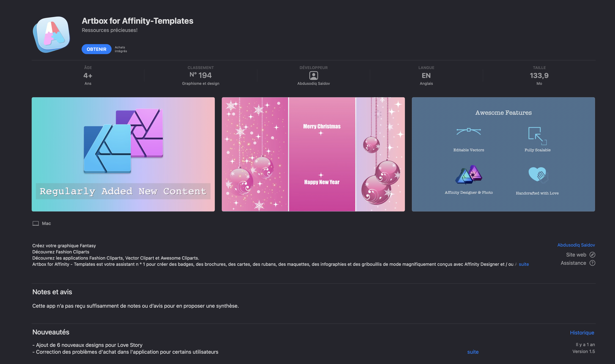This screenshot has height=364, width=615.
Task: Click the Fully Scalable icon
Action: [x=537, y=136]
